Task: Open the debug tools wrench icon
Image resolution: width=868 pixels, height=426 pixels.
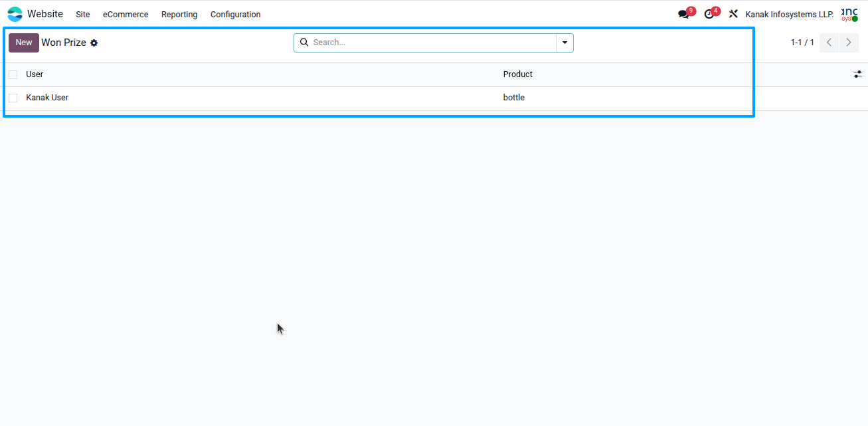Action: point(733,14)
